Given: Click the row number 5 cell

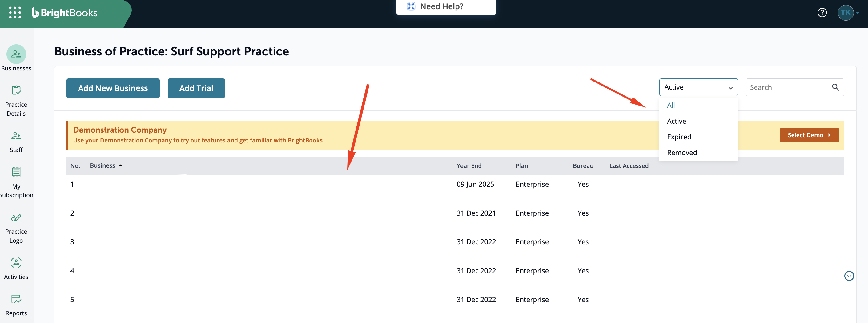Looking at the screenshot, I should tap(72, 300).
